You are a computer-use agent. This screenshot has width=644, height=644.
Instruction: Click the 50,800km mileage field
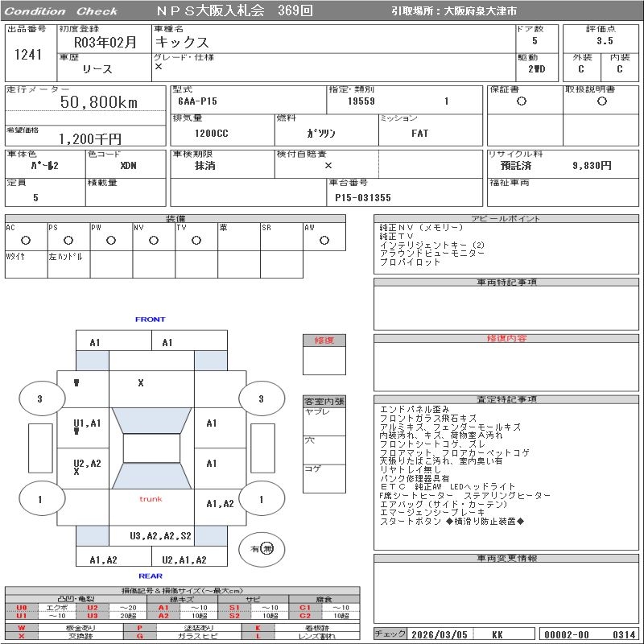(99, 102)
